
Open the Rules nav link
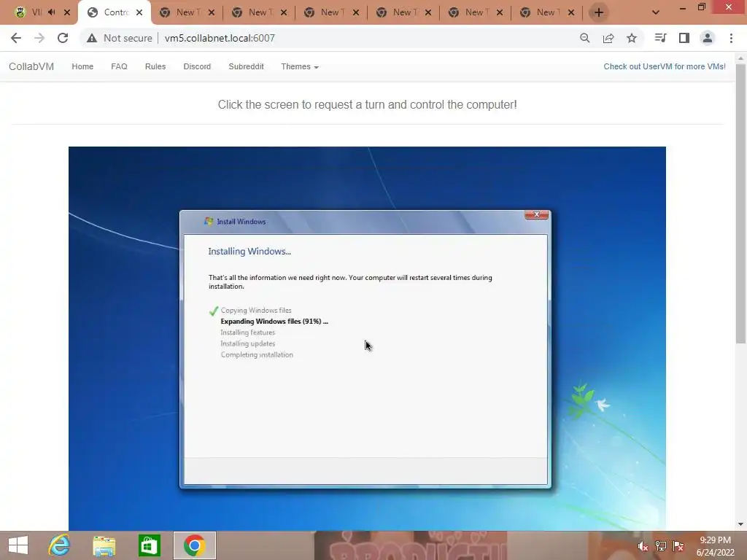pos(155,66)
